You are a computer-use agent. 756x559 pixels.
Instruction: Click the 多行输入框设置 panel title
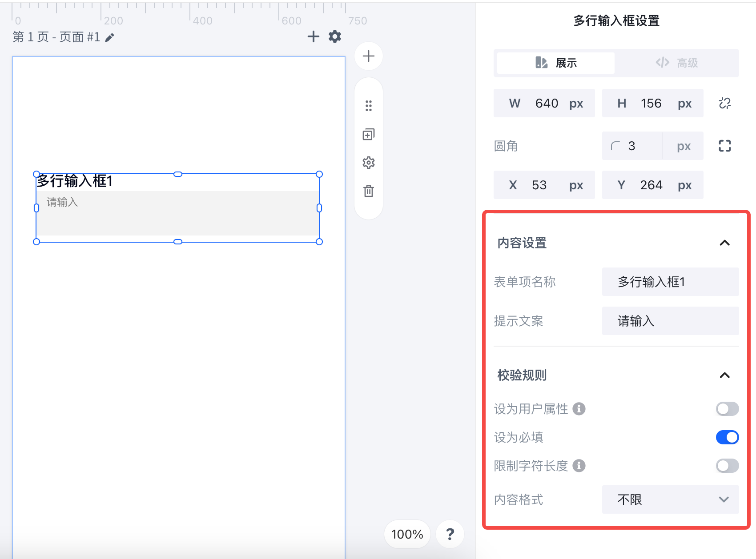point(616,21)
